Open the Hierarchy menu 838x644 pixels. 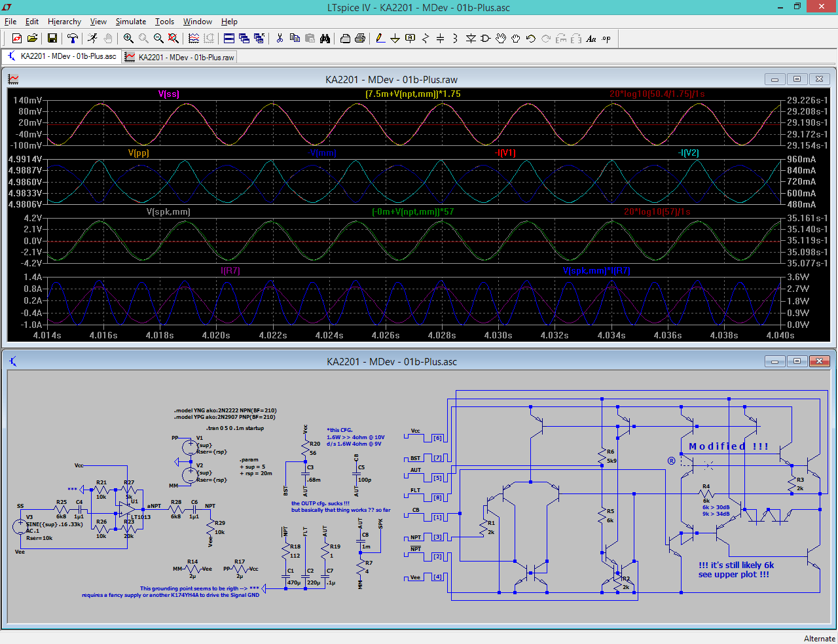(64, 22)
